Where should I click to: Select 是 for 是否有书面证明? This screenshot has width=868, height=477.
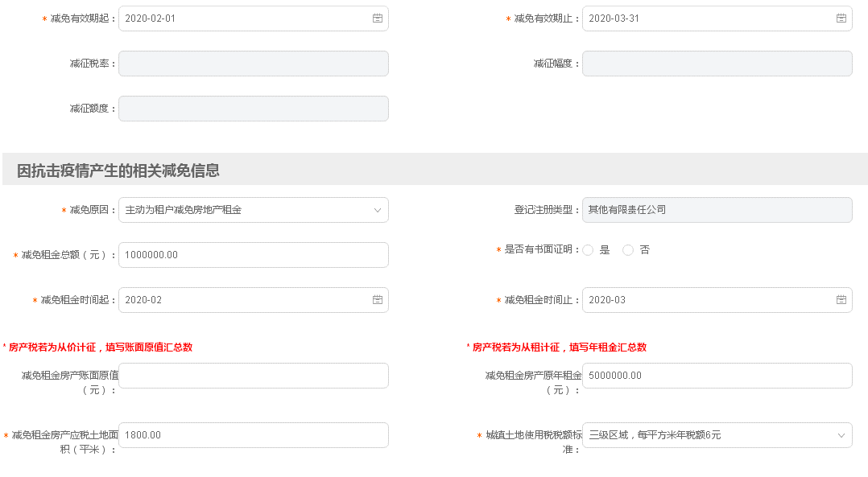(589, 250)
